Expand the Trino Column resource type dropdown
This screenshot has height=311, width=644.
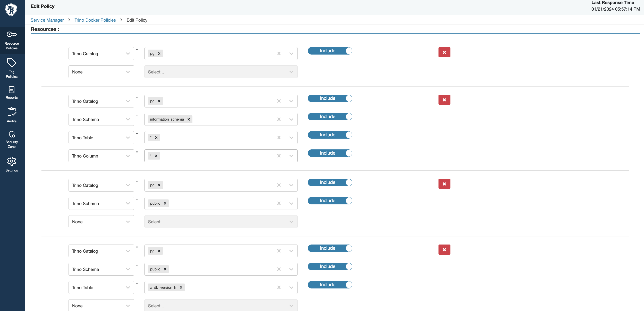coord(128,156)
